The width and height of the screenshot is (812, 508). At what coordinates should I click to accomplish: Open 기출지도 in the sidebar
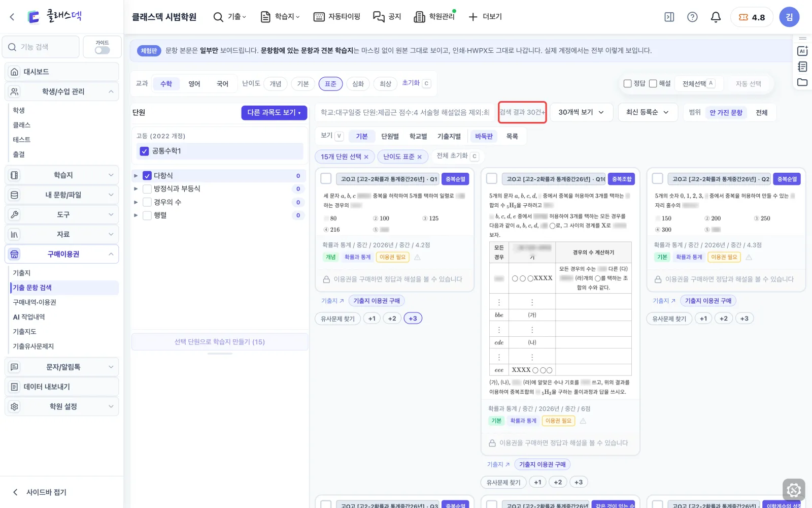pos(25,331)
